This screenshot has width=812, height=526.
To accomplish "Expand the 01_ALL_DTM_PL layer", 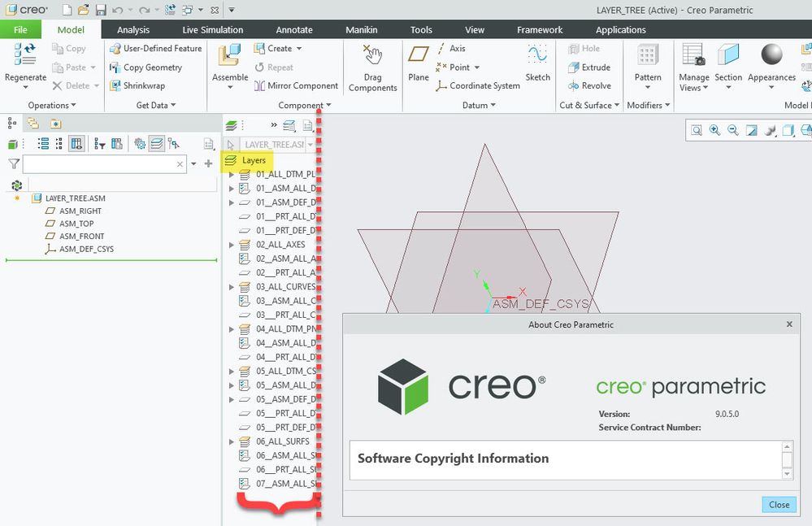I will (232, 175).
